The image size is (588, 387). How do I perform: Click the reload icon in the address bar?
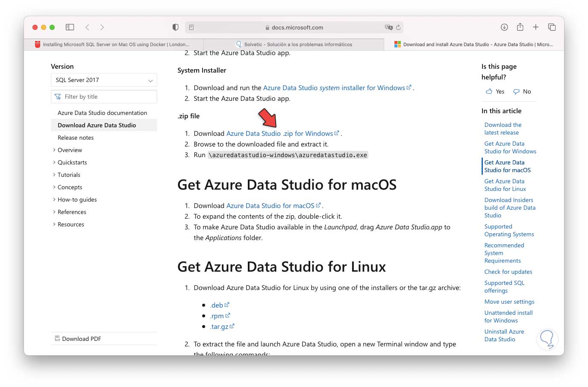tap(397, 27)
